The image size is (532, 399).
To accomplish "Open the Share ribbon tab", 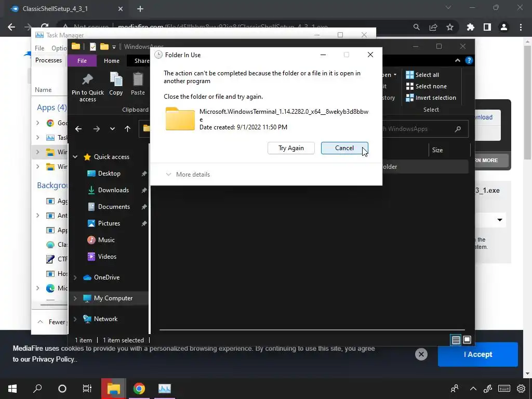I will click(141, 61).
